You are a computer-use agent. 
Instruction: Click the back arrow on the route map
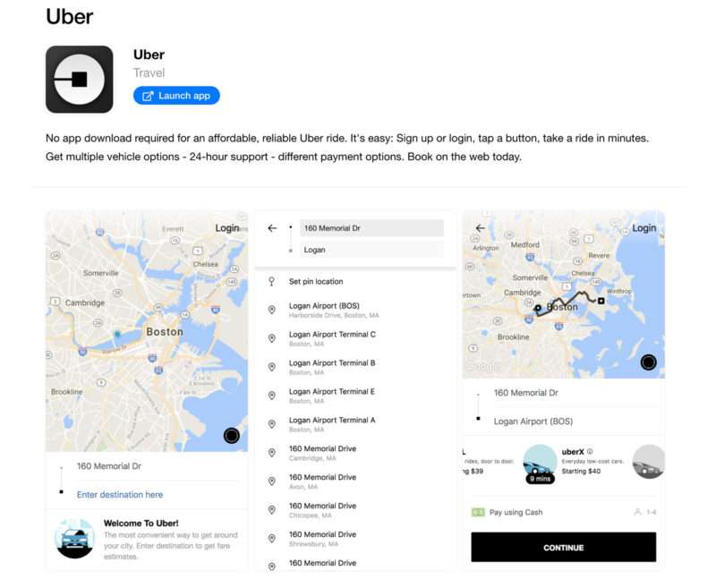tap(481, 228)
